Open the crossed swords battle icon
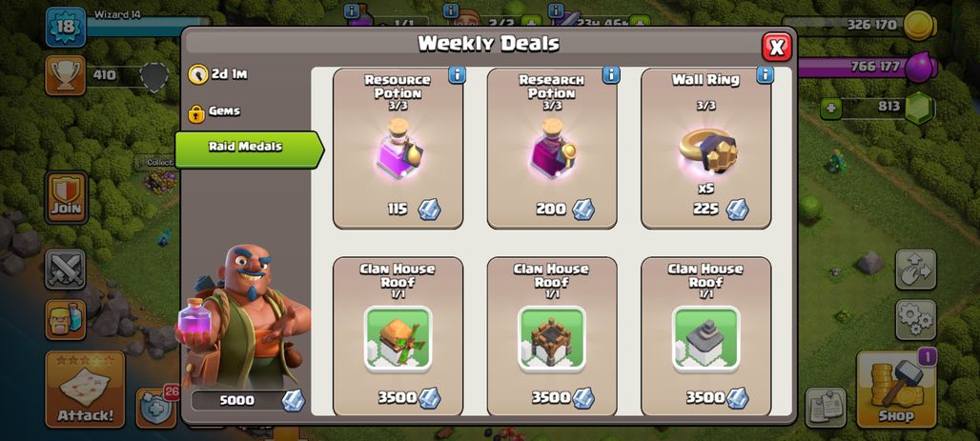Image resolution: width=980 pixels, height=441 pixels. [65, 270]
